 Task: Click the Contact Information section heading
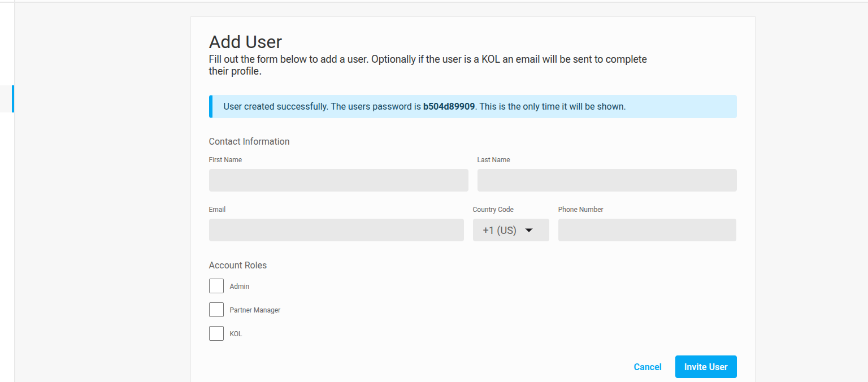click(x=249, y=141)
